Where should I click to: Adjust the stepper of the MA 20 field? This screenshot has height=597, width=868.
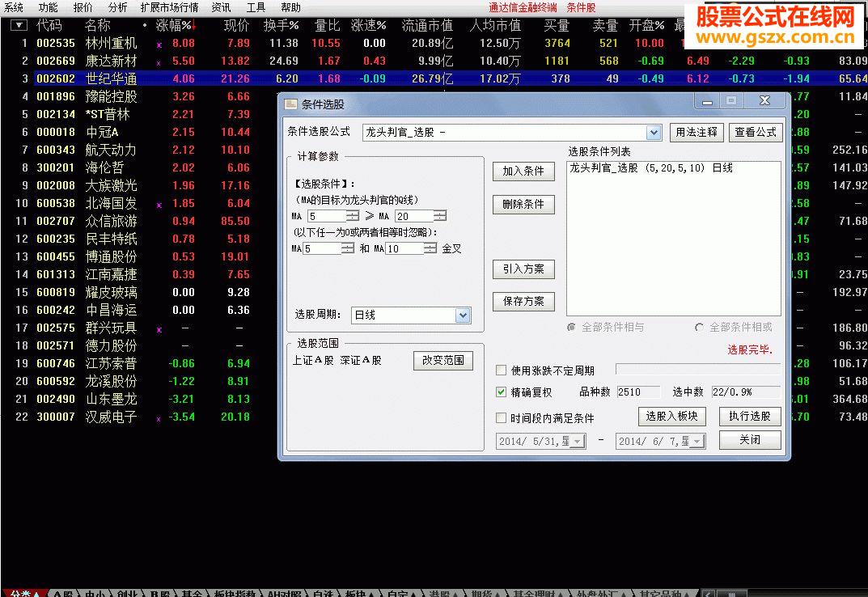click(440, 216)
